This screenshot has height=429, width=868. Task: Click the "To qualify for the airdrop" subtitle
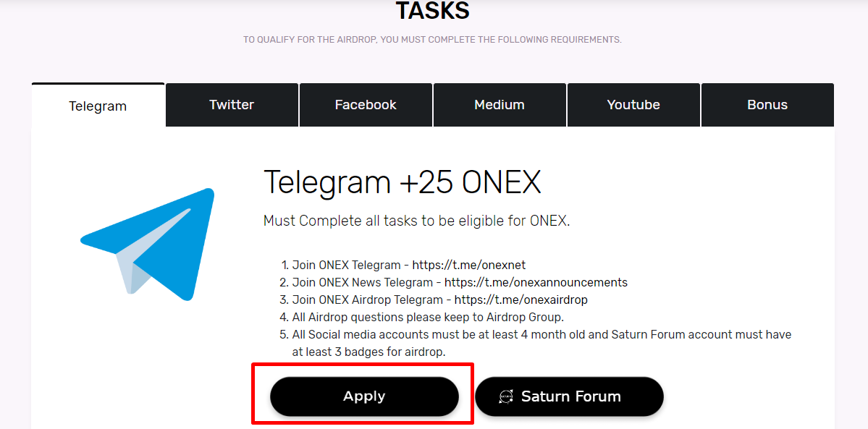point(432,40)
